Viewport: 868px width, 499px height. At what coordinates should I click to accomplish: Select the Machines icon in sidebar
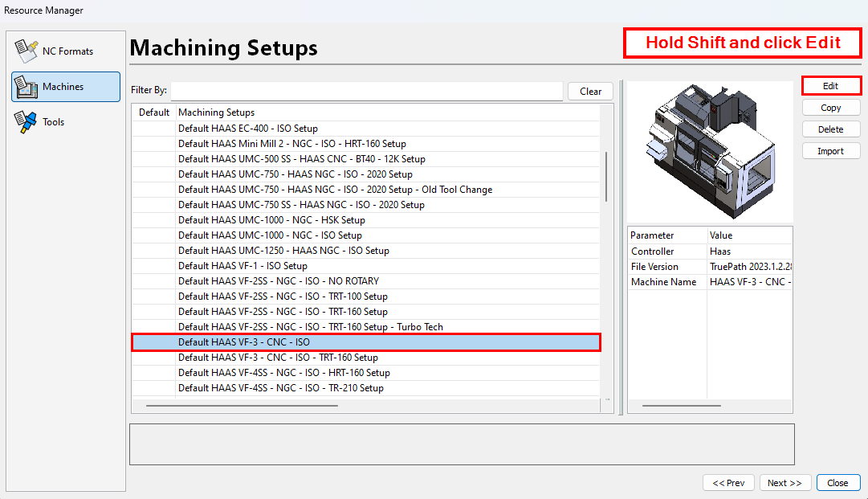tap(26, 87)
